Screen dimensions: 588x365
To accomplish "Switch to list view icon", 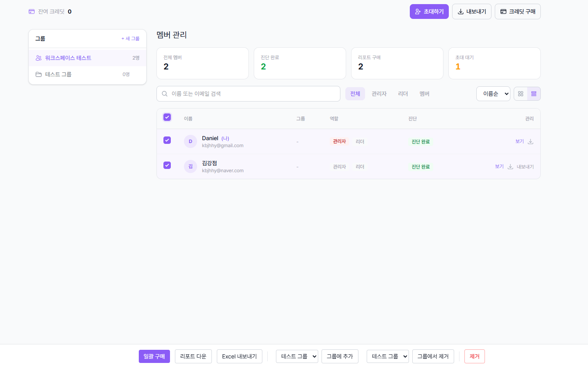I will 533,94.
